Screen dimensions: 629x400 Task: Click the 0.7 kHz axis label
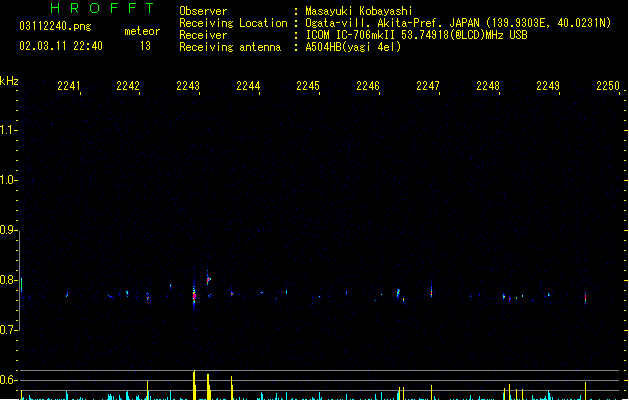click(x=8, y=330)
